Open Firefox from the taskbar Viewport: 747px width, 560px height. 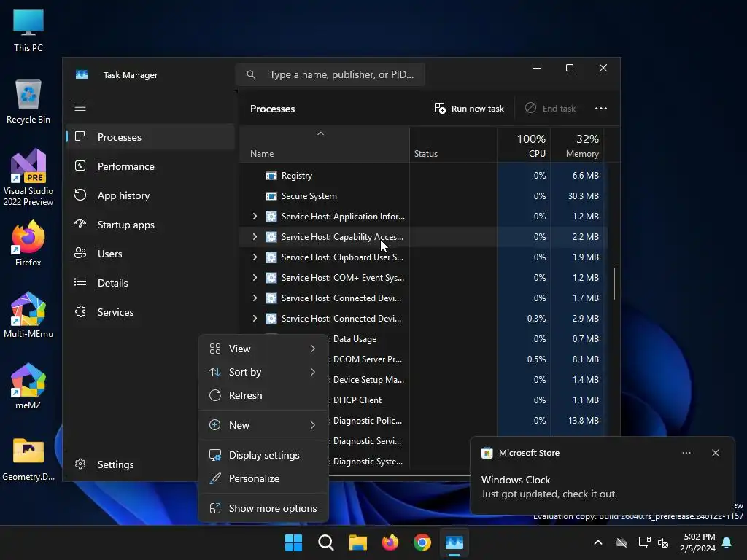(x=390, y=542)
